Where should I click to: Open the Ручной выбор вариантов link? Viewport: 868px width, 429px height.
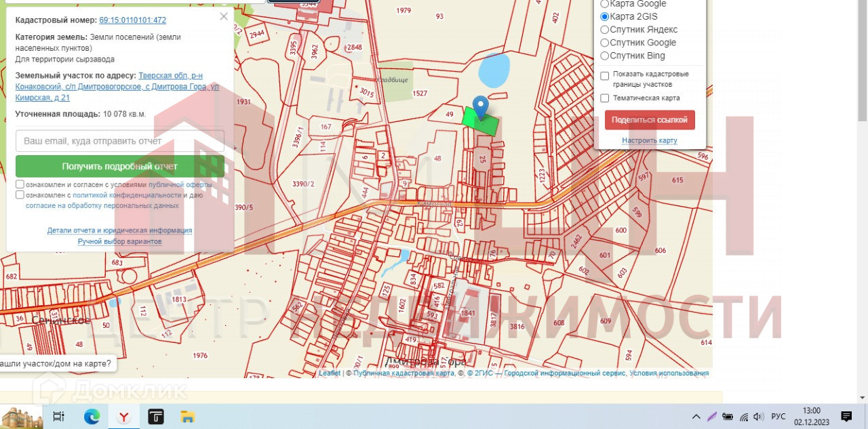(120, 241)
